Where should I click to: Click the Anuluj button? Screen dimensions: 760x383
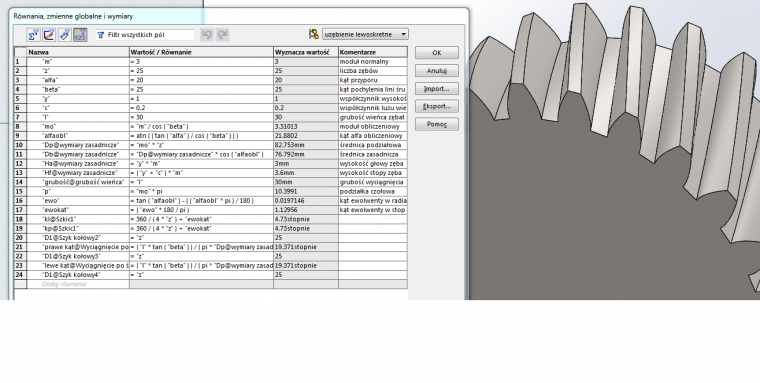[x=437, y=71]
